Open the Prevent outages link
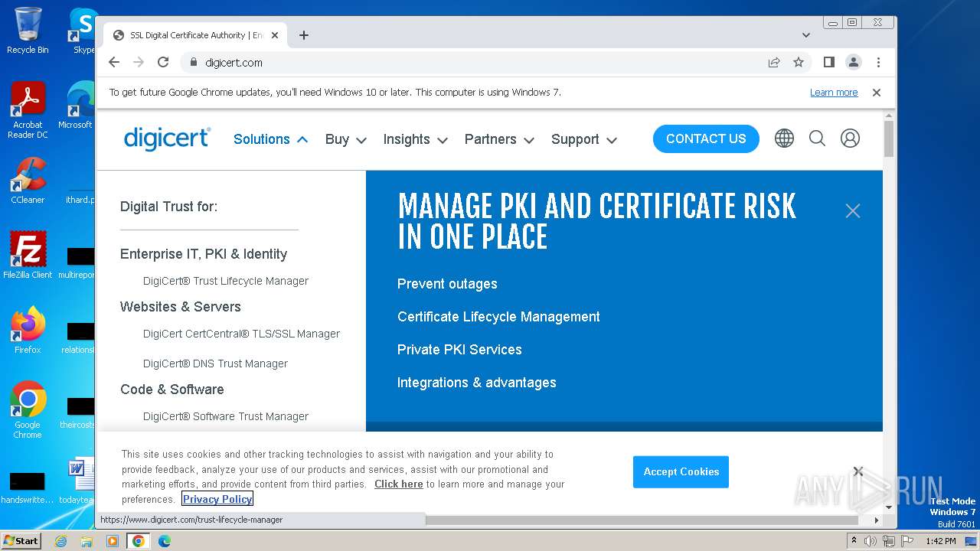The height and width of the screenshot is (551, 980). click(447, 284)
